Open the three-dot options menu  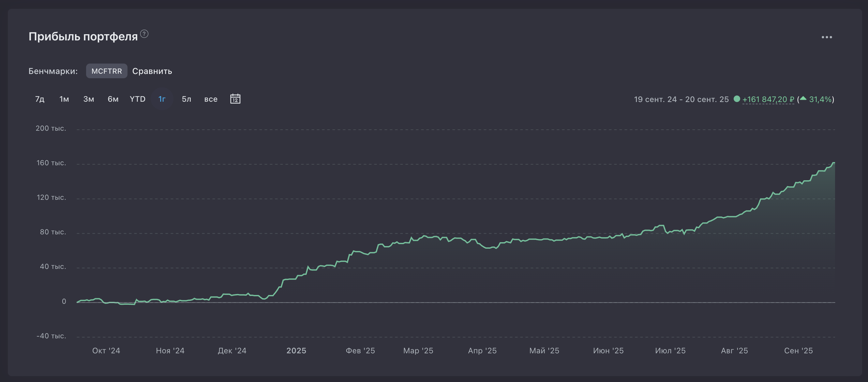[827, 37]
